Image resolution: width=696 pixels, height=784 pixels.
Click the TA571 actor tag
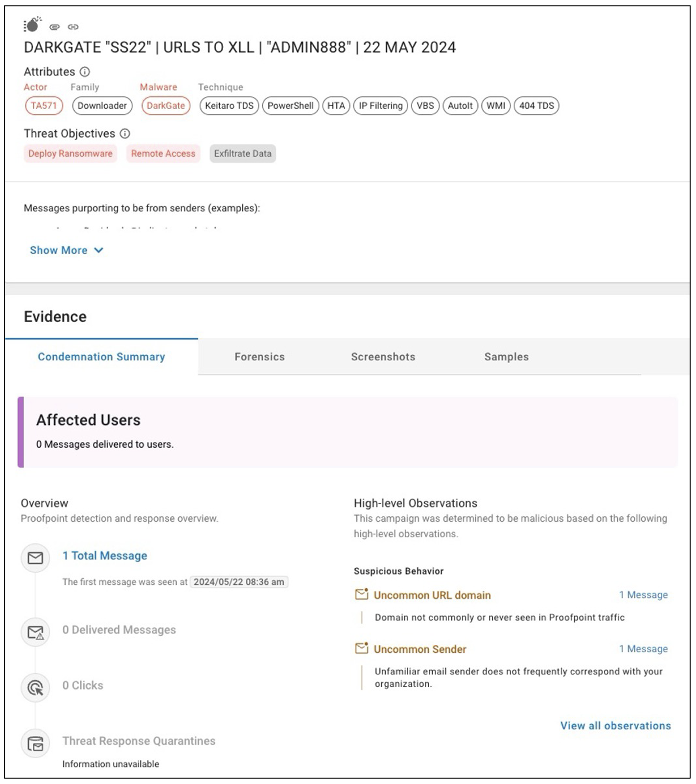click(x=44, y=106)
